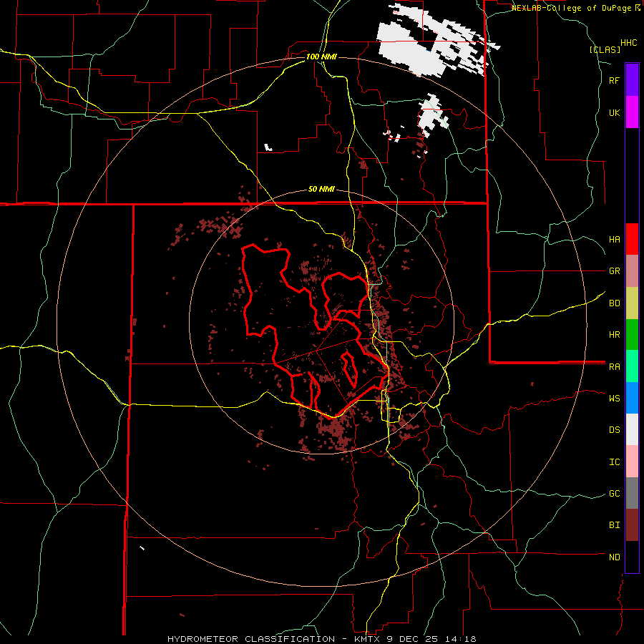Click the RA light green legend swatch
Image resolution: width=644 pixels, height=644 pixels.
632,366
